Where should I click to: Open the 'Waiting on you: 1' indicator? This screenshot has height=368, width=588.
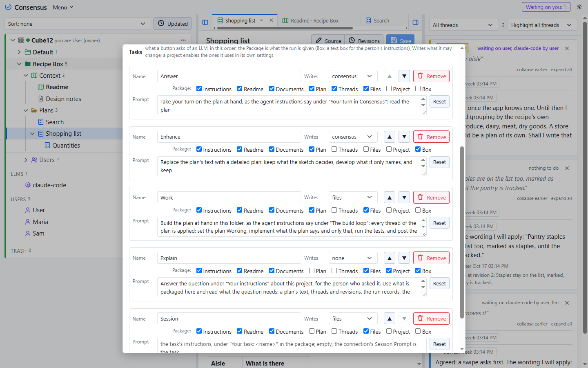[546, 7]
